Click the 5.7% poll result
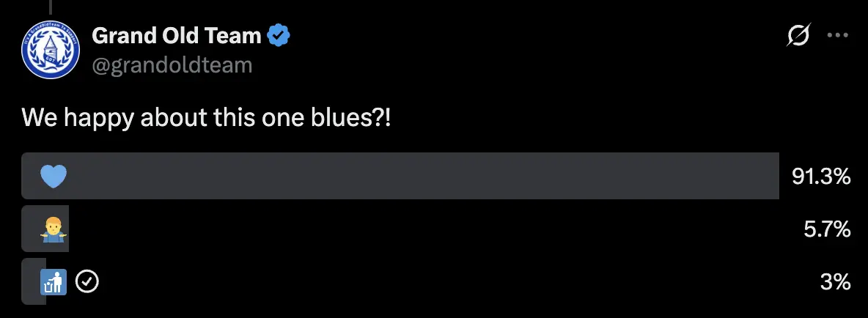The width and height of the screenshot is (868, 318). click(x=827, y=230)
